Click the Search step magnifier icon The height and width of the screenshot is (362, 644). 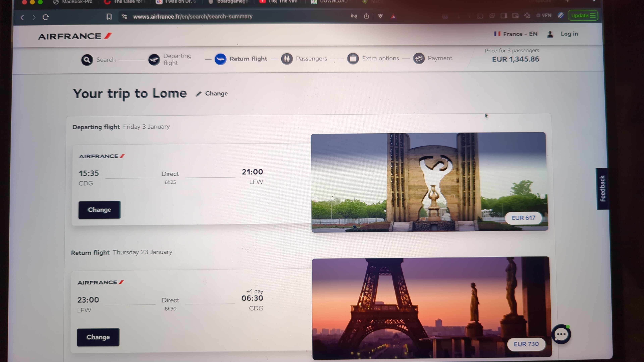point(87,60)
